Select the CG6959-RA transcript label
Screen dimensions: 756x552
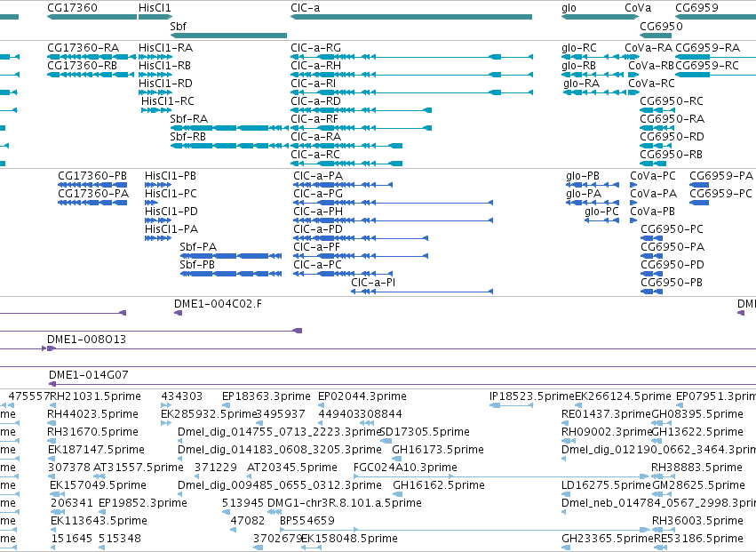pyautogui.click(x=707, y=48)
